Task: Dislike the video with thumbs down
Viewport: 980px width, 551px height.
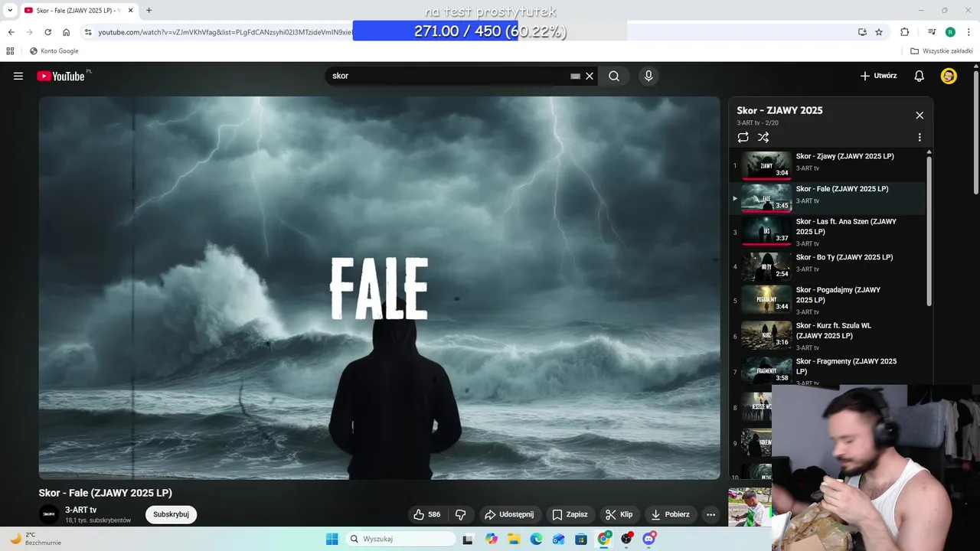Action: click(461, 514)
